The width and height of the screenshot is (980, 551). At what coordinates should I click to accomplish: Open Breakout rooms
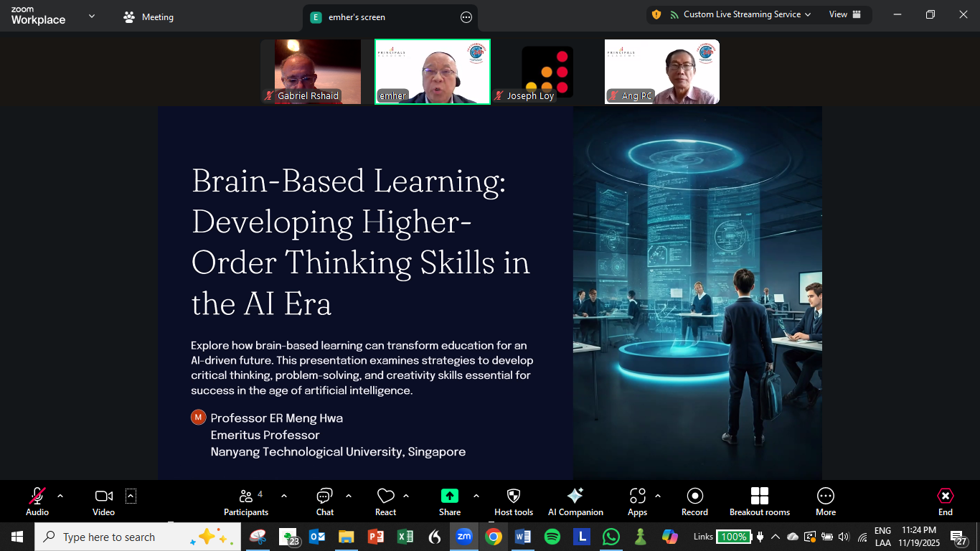click(x=759, y=501)
